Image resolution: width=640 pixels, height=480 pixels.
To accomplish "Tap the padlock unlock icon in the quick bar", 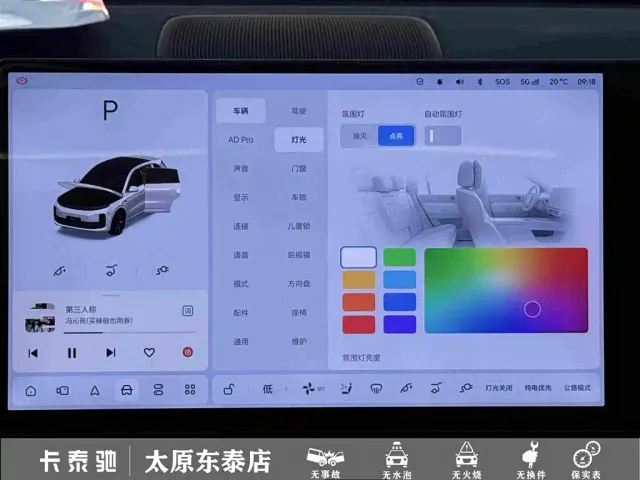I will pos(229,389).
